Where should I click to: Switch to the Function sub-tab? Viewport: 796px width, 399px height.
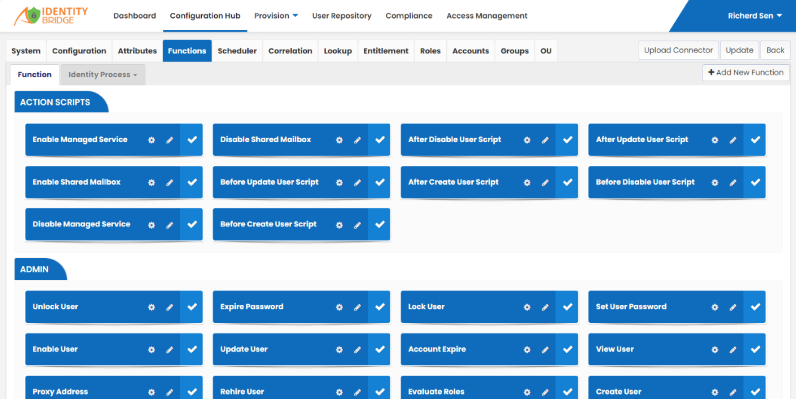click(x=35, y=75)
